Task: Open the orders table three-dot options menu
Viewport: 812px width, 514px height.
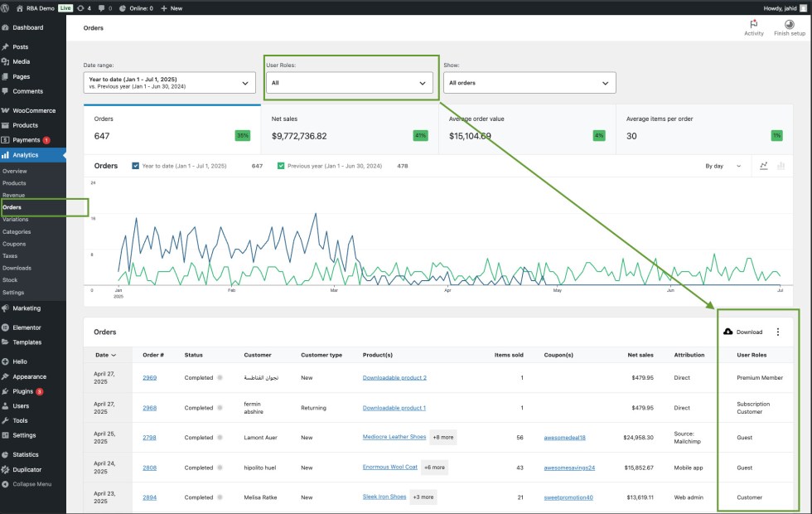Action: (777, 332)
